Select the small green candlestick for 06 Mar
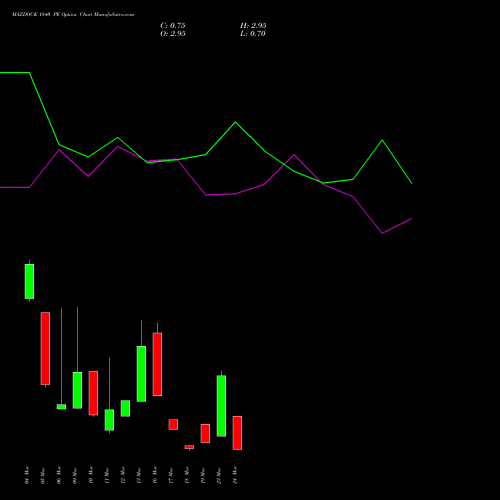Image resolution: width=500 pixels, height=500 pixels. click(x=61, y=407)
